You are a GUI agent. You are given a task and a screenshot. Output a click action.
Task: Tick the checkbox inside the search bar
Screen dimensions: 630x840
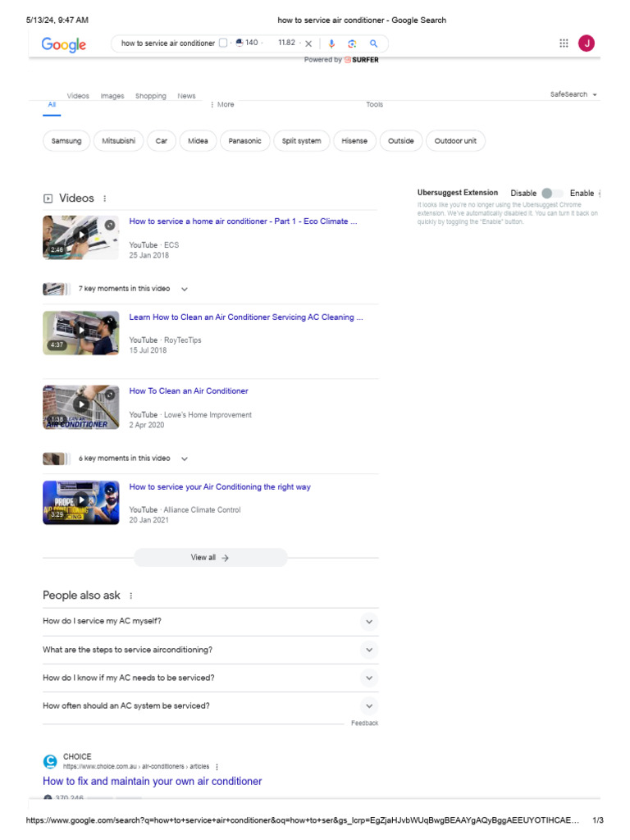223,43
